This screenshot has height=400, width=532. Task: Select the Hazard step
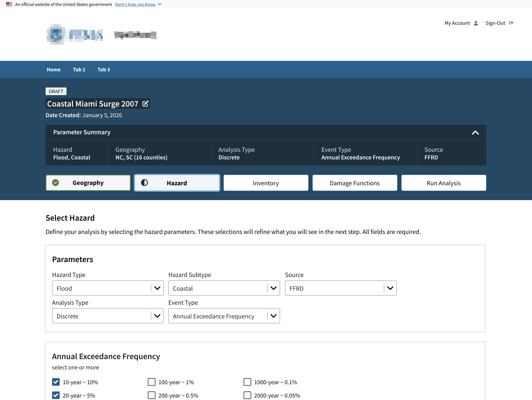177,183
